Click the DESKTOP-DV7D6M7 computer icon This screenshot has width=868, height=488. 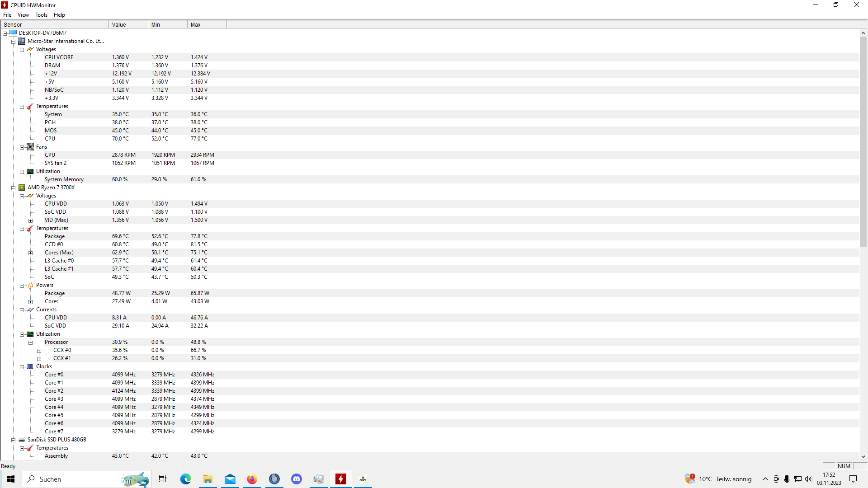pos(13,33)
